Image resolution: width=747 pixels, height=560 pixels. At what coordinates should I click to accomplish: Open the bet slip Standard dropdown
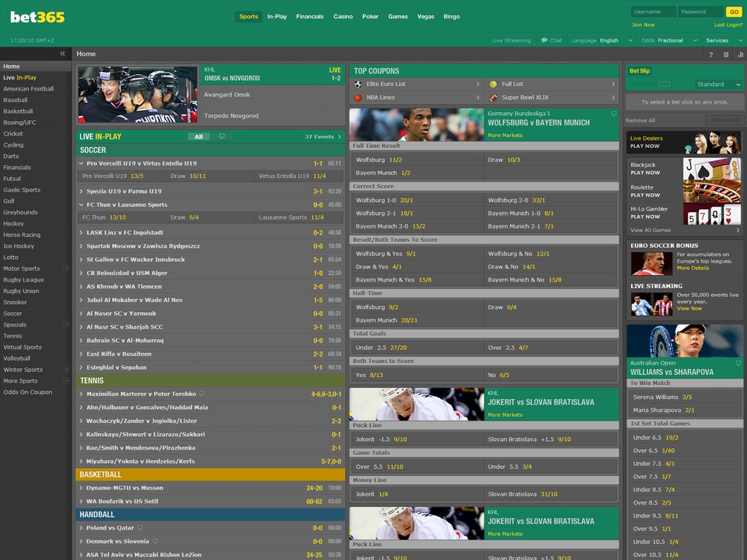tap(719, 85)
